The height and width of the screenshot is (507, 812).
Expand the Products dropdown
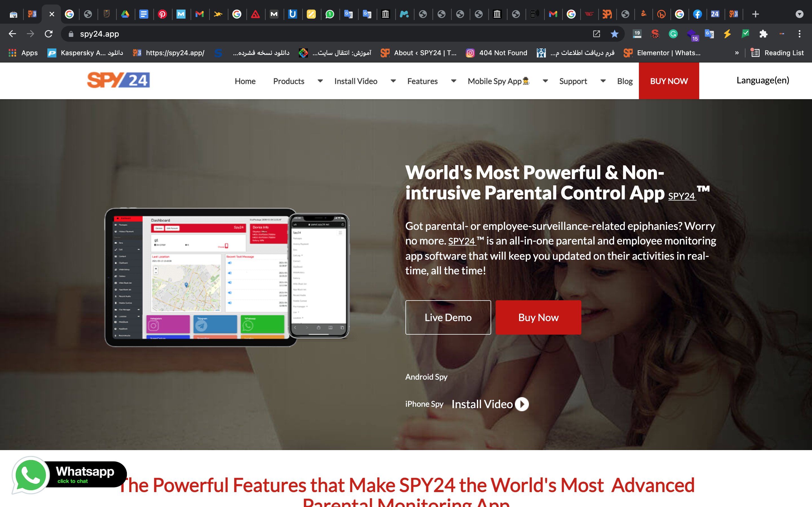click(320, 81)
